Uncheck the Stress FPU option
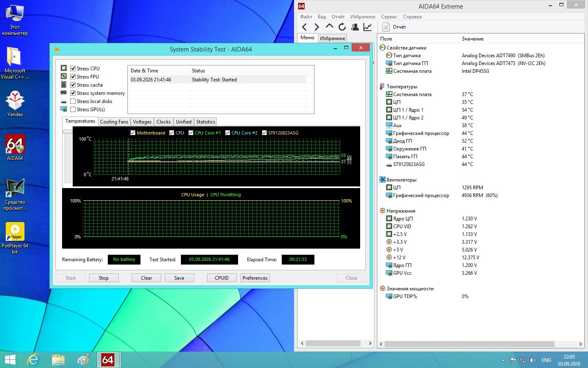Image resolution: width=588 pixels, height=368 pixels. pyautogui.click(x=73, y=77)
